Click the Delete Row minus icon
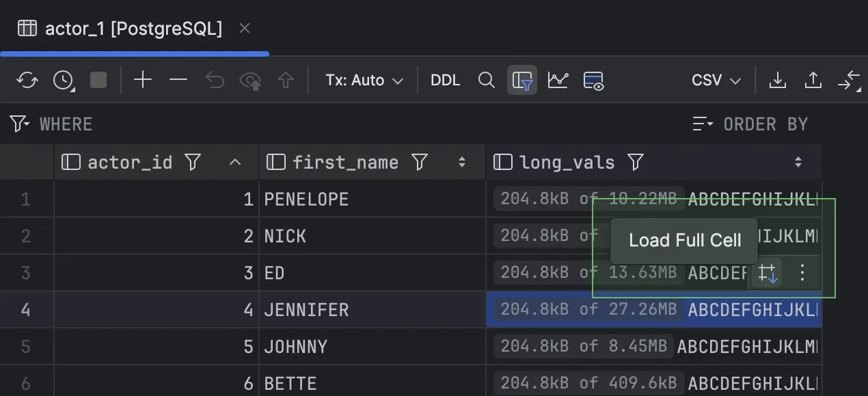Image resolution: width=868 pixels, height=396 pixels. click(178, 81)
